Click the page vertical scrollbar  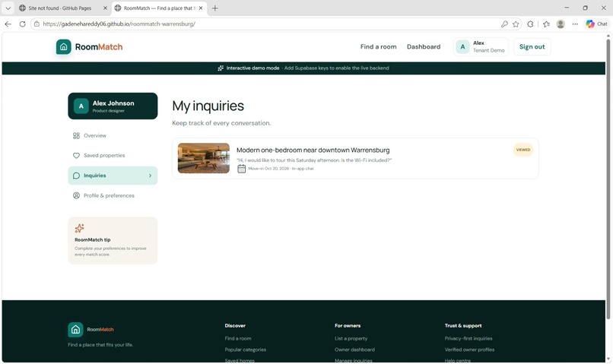tap(608, 179)
